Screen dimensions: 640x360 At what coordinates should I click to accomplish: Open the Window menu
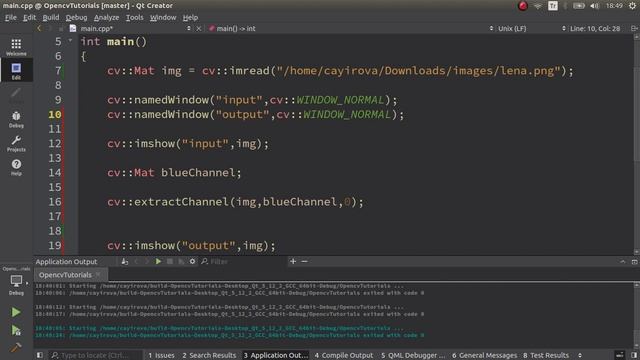[163, 18]
